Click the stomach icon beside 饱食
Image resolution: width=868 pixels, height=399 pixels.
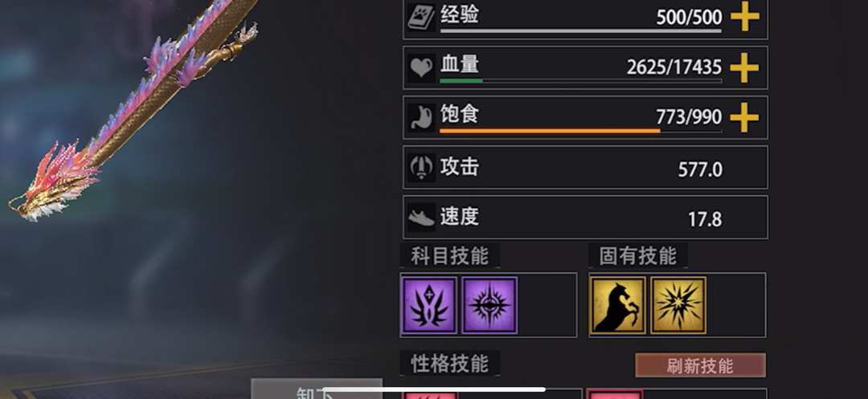(x=421, y=117)
